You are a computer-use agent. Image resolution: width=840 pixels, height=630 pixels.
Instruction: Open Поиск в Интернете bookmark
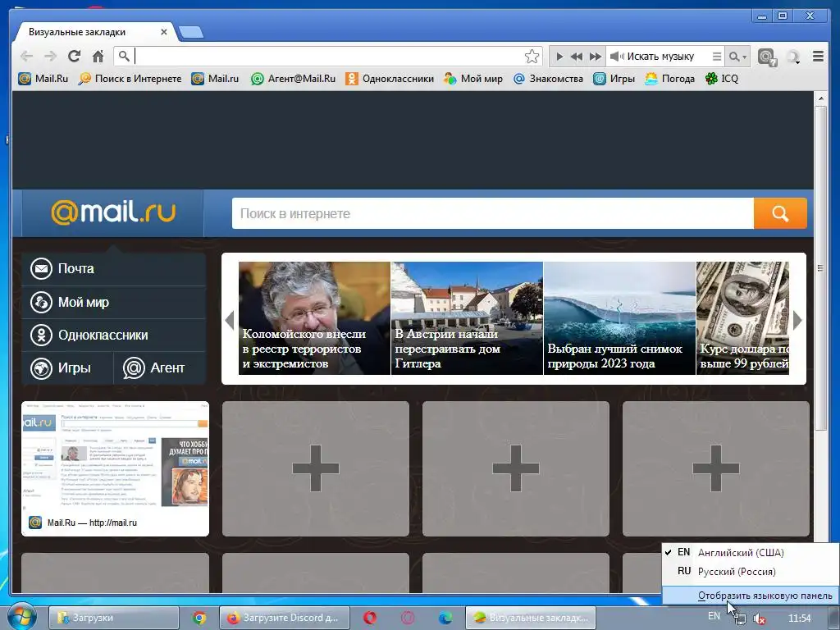[x=130, y=79]
